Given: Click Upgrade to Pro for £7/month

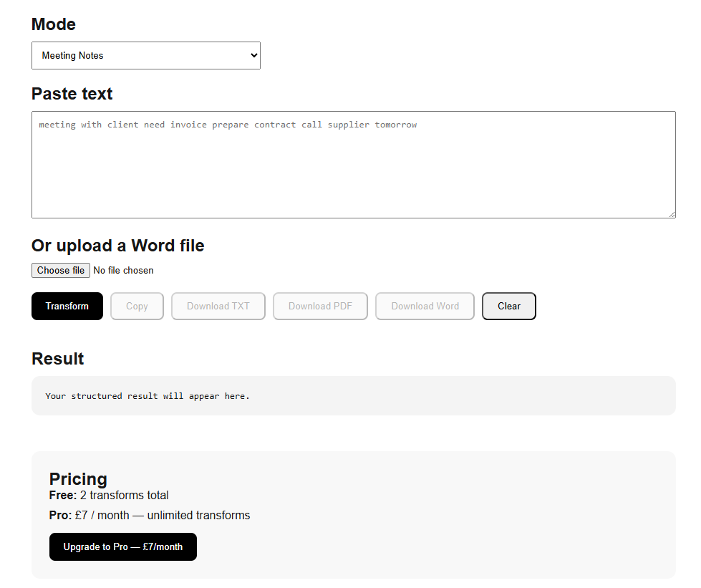Looking at the screenshot, I should 122,546.
